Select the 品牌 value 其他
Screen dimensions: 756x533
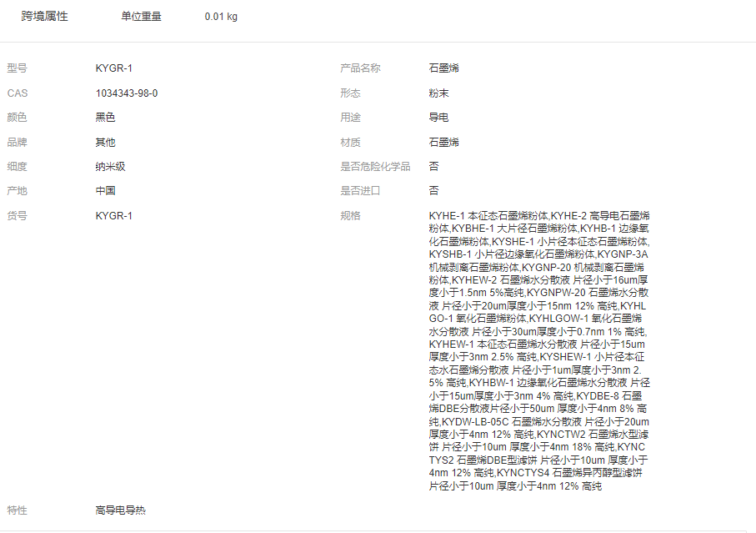(106, 143)
